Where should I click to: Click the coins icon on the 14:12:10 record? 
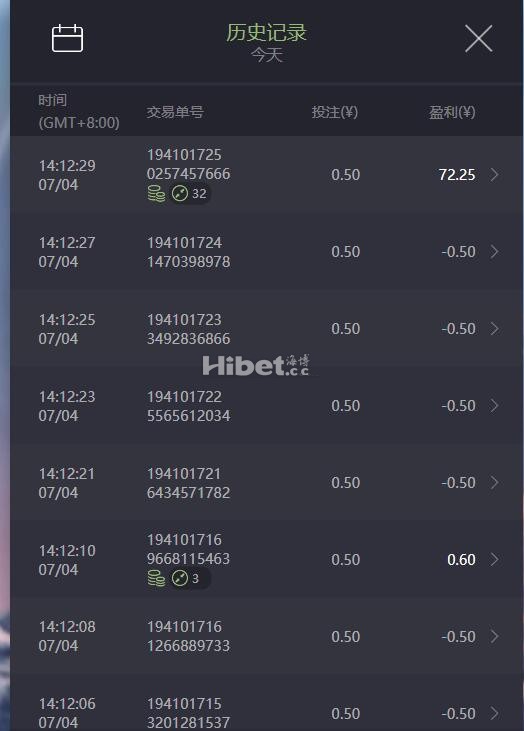click(157, 578)
